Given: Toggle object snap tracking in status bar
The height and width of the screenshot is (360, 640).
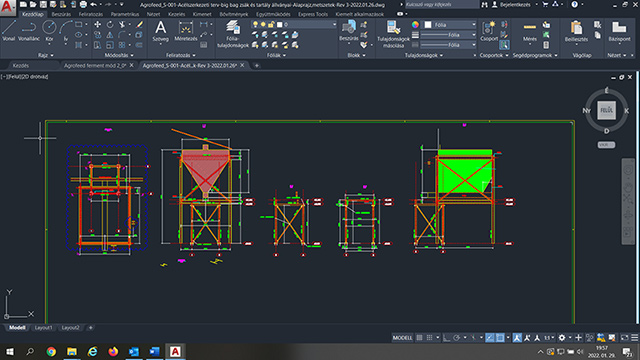Looking at the screenshot, I should [490, 338].
